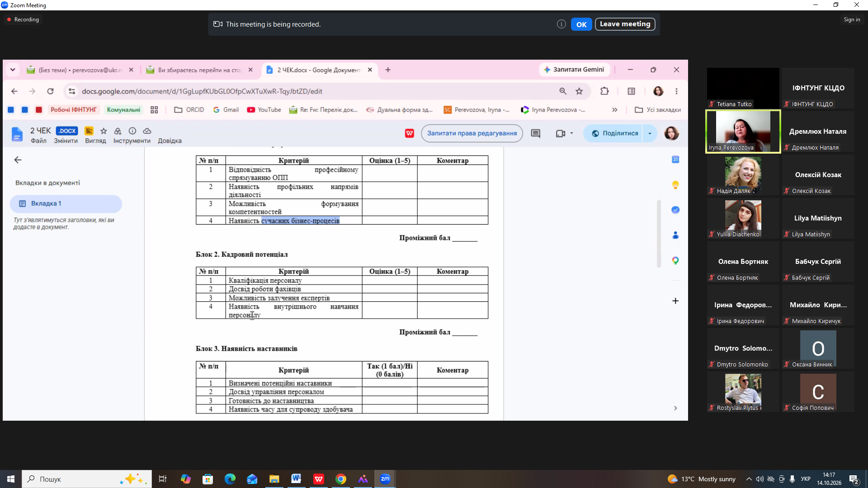Reload the Google Docs page
This screenshot has height=488, width=868.
(50, 91)
